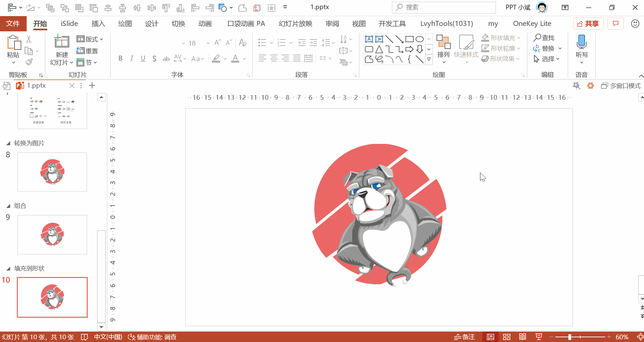Click the Cut scissors icon

click(29, 39)
